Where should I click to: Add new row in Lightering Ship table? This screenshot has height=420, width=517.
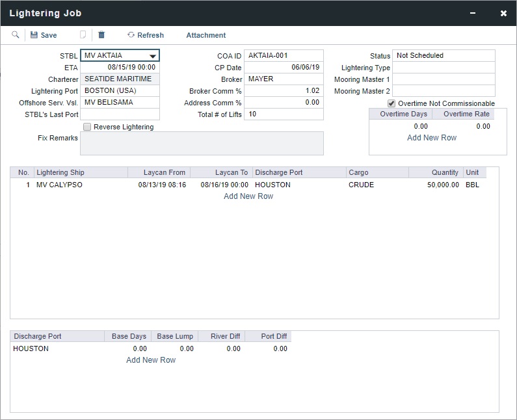(248, 196)
